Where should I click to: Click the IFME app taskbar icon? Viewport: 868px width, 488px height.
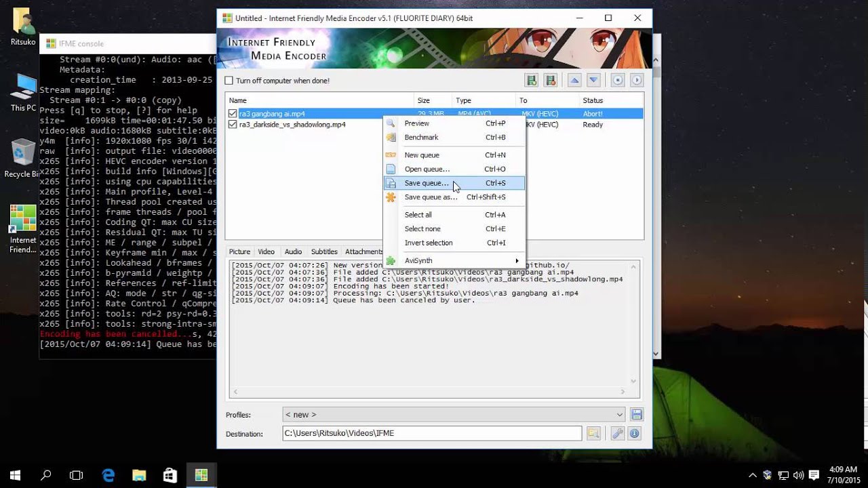click(x=201, y=475)
